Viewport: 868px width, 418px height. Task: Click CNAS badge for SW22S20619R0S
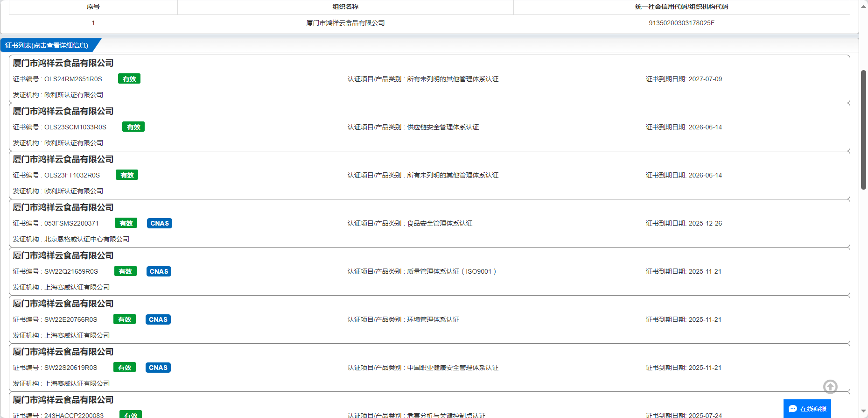tap(158, 368)
